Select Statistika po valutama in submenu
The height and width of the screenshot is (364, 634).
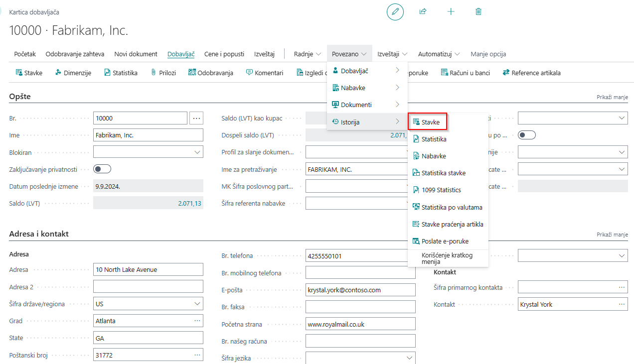tap(452, 207)
